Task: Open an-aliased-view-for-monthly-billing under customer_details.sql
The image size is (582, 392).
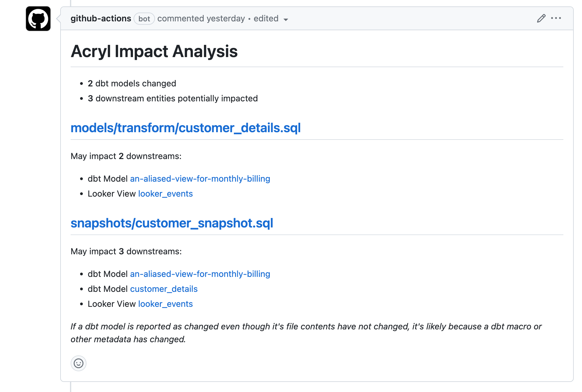Action: click(x=200, y=179)
